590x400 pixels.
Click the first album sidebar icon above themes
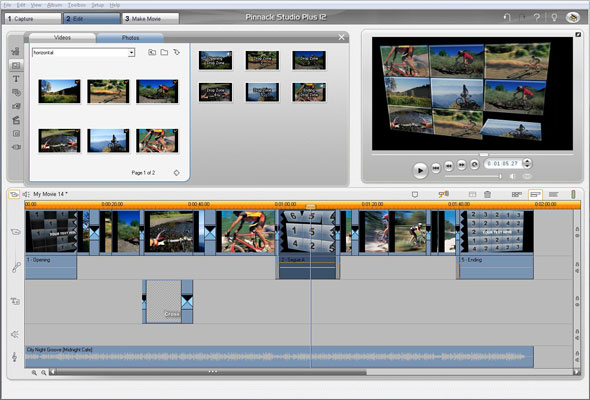coord(16,51)
